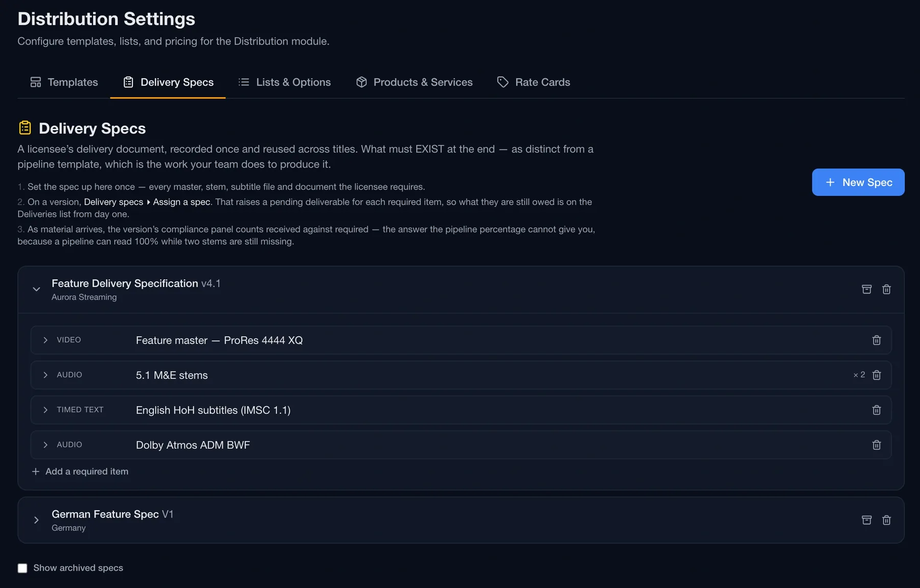Click the TIMED TEXT type label
This screenshot has height=588, width=920.
tap(80, 410)
